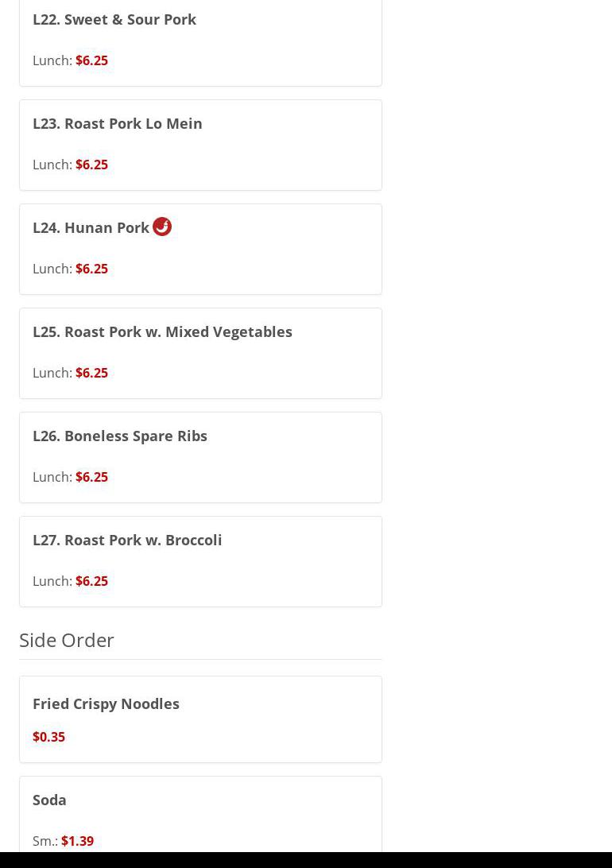612x868 pixels.
Task: Click the spicy pepper icon beside Hunan Pork
Action: click(x=162, y=227)
